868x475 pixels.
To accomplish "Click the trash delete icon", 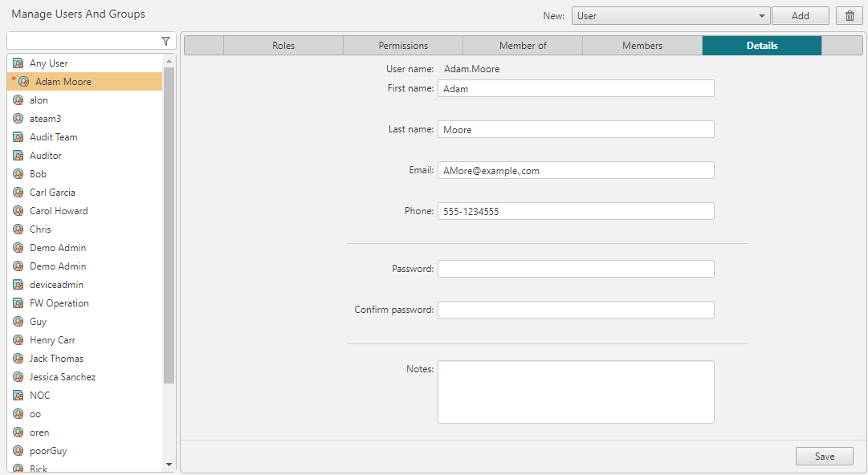I will (850, 16).
